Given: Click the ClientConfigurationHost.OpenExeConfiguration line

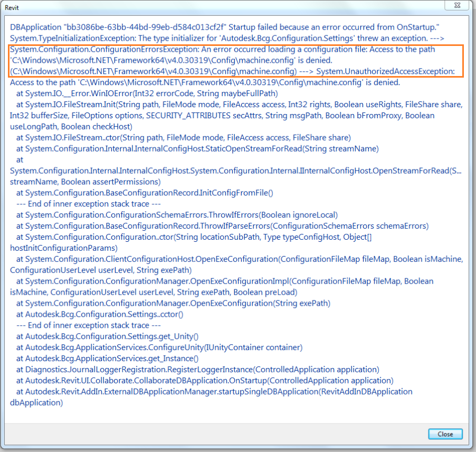Looking at the screenshot, I should pos(240,259).
